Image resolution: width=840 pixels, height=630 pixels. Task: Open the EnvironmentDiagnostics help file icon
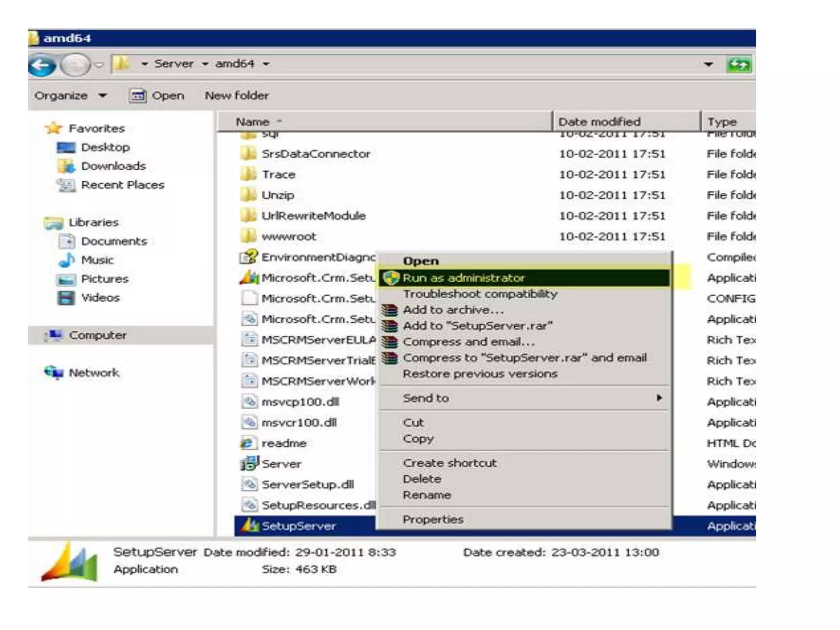pyautogui.click(x=248, y=257)
